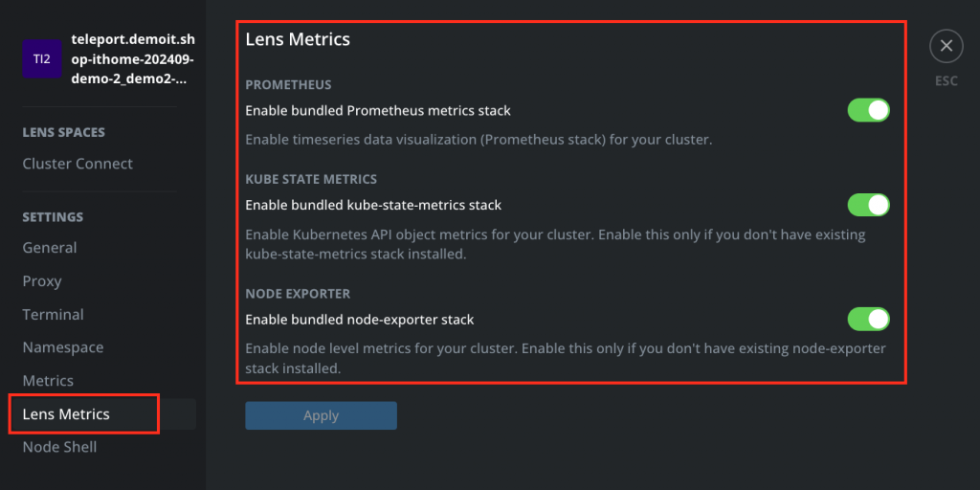Click the teleport.demoit cluster name text
Image resolution: width=980 pixels, height=490 pixels.
pos(132,59)
